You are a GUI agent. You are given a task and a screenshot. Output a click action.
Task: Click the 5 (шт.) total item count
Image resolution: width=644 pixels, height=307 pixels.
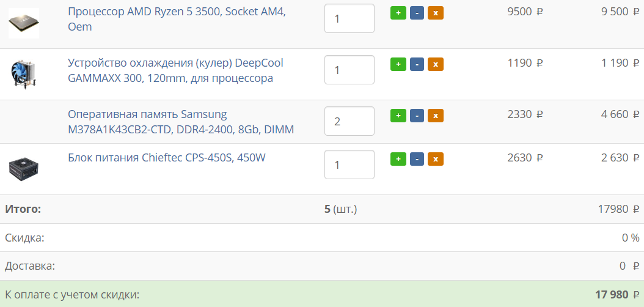pyautogui.click(x=340, y=209)
